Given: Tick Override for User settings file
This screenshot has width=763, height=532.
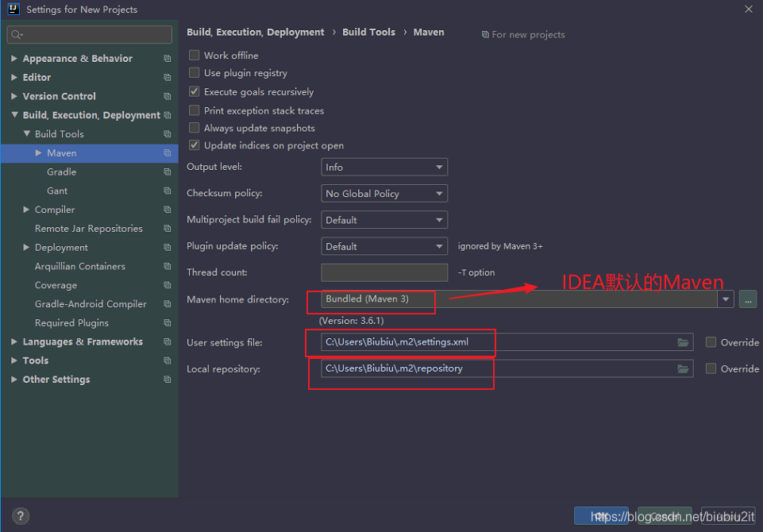Looking at the screenshot, I should point(711,342).
